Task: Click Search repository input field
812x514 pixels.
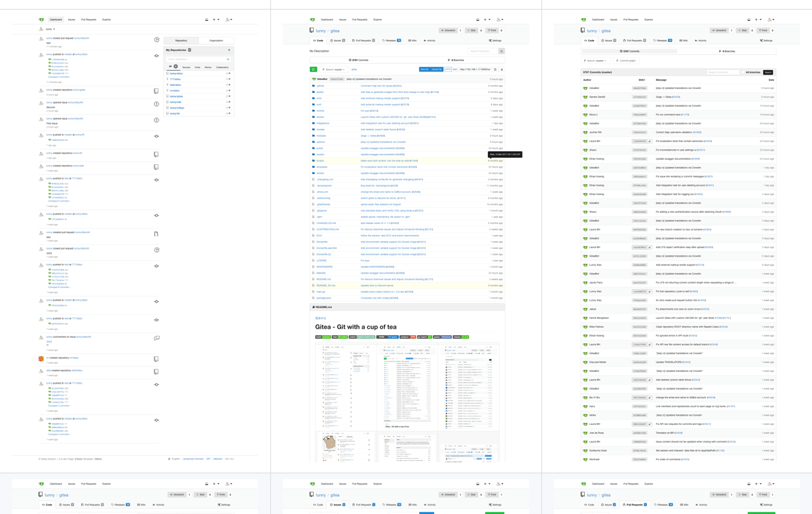Action: (x=483, y=51)
